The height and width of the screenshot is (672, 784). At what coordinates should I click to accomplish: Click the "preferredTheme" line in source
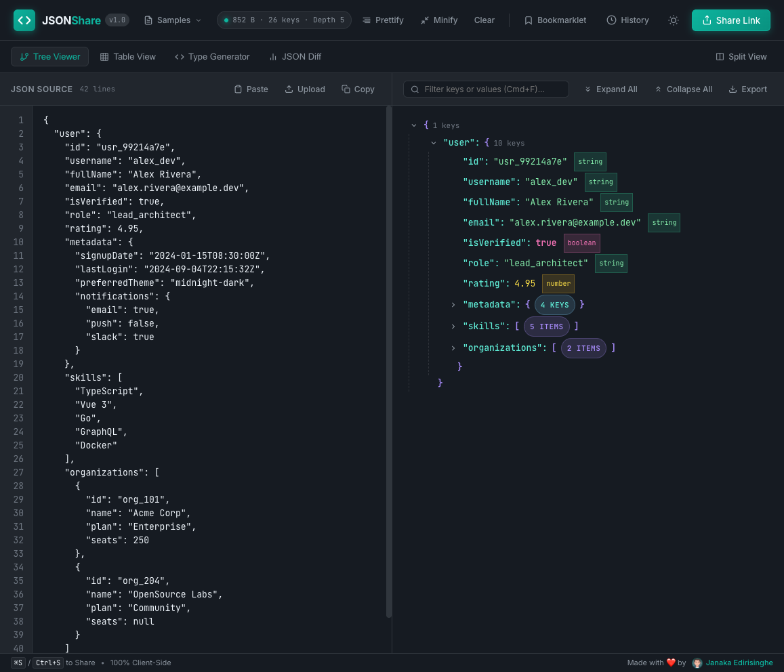165,282
